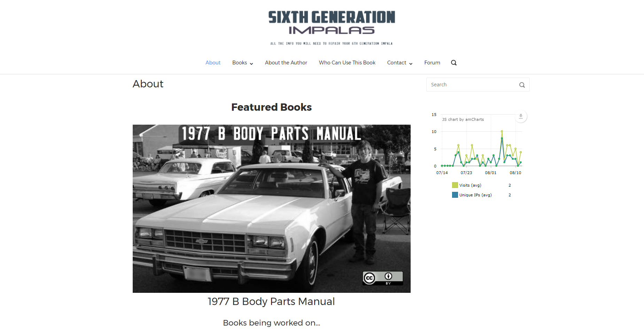This screenshot has width=644, height=336.
Task: Open the About the Author page
Action: coord(286,63)
